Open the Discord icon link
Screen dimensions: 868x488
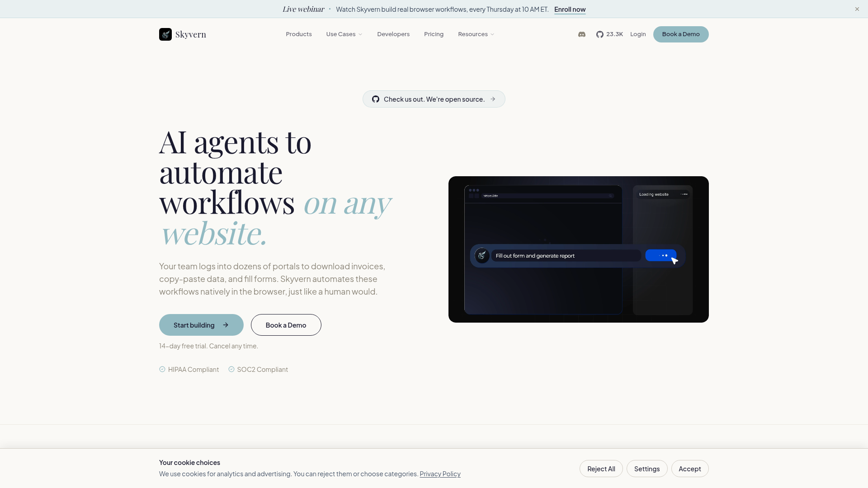pyautogui.click(x=582, y=34)
